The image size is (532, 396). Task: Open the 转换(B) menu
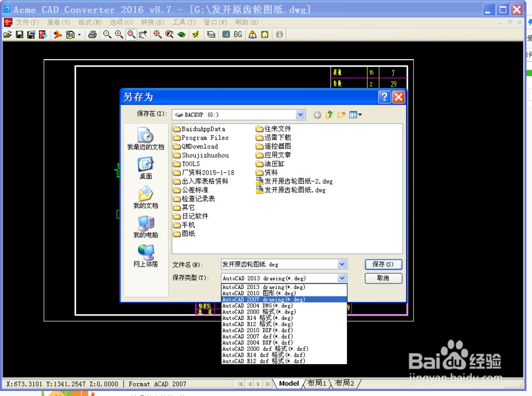(153, 22)
